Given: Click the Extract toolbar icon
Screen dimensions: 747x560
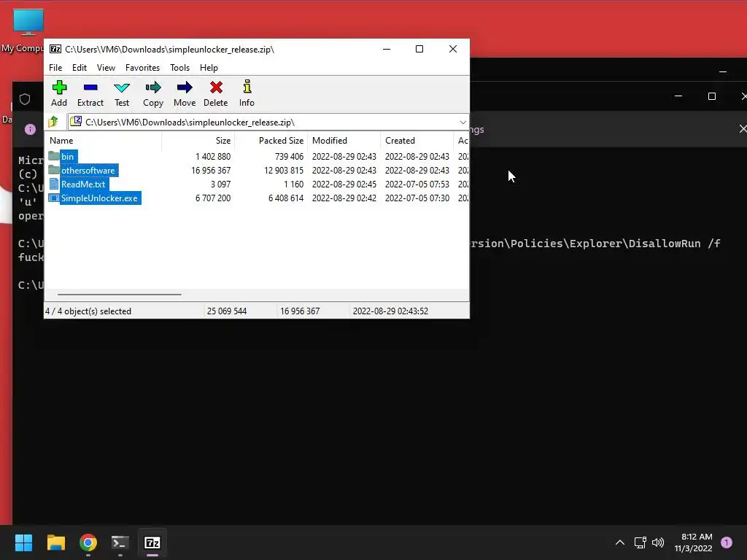Looking at the screenshot, I should coord(90,87).
